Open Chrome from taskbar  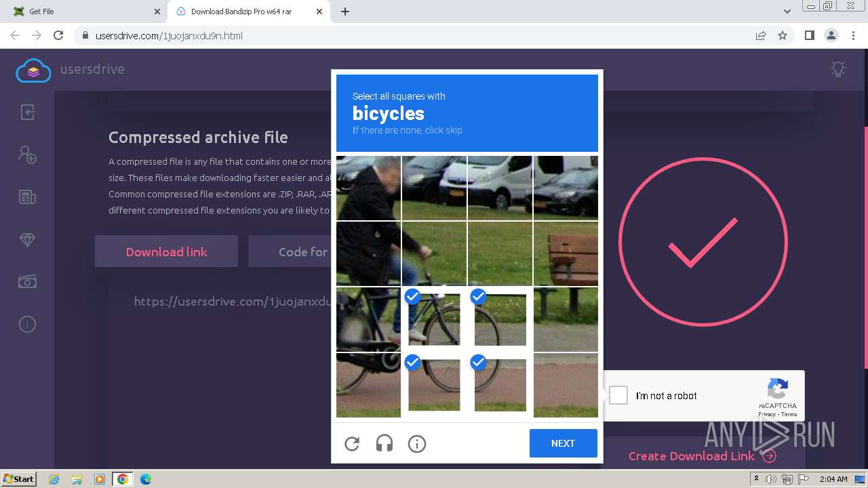[x=123, y=479]
